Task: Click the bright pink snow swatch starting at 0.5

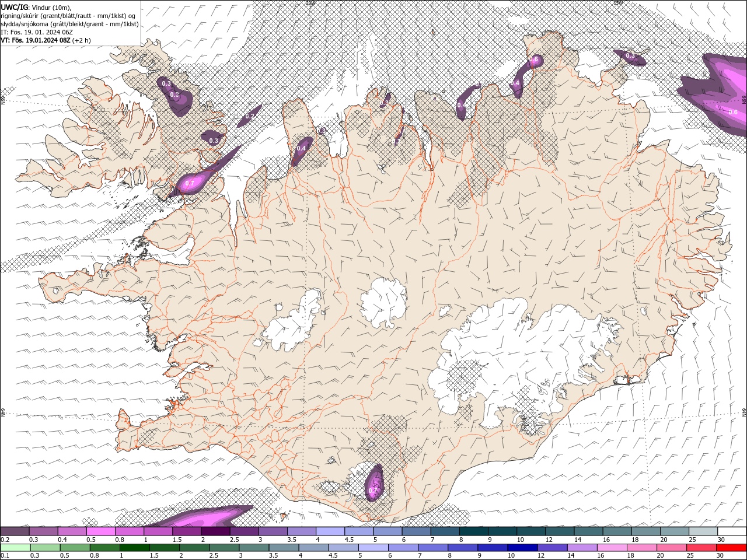Action: pos(100,531)
